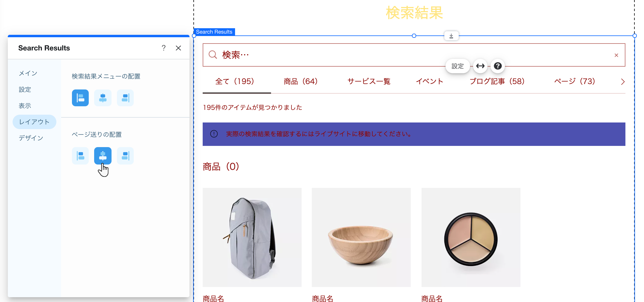
Task: Click the black question mark help icon
Action: [498, 66]
